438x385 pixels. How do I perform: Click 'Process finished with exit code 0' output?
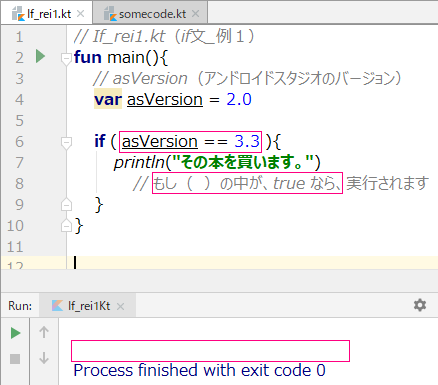pyautogui.click(x=199, y=370)
